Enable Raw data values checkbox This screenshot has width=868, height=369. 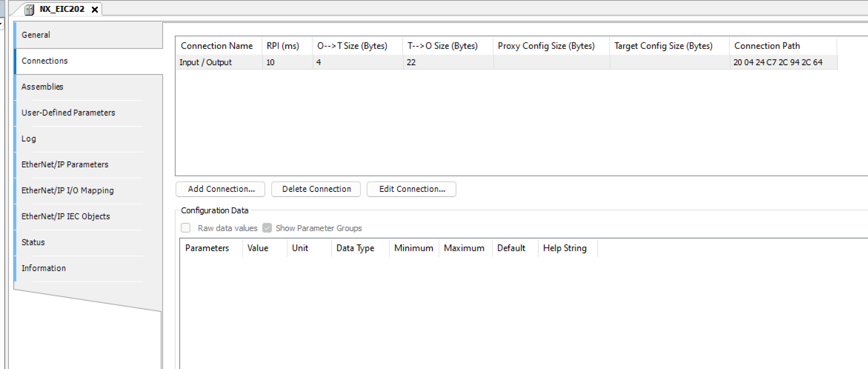186,228
